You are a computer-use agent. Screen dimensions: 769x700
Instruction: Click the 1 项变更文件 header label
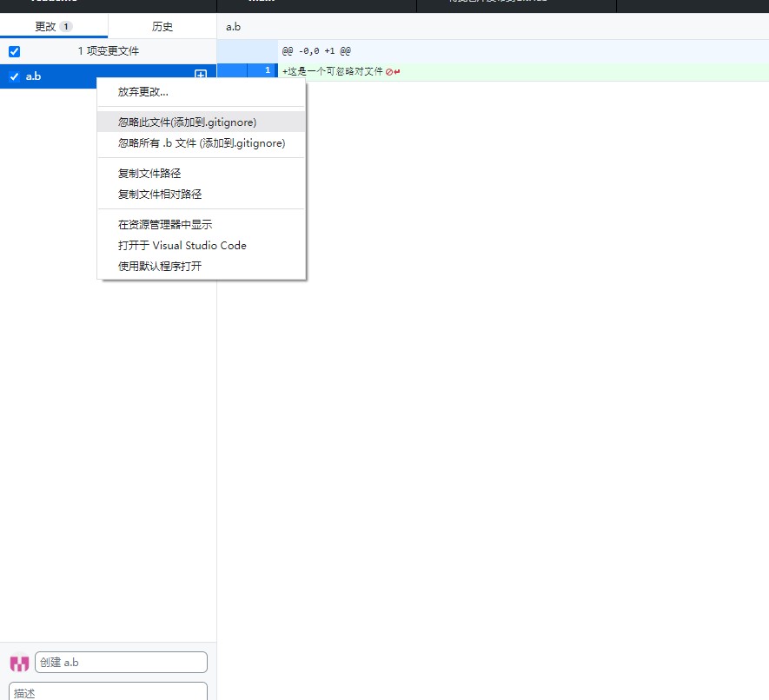108,51
